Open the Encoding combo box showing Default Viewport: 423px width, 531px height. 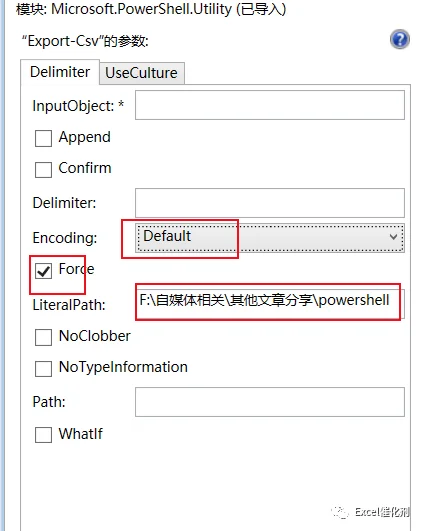[x=270, y=237]
